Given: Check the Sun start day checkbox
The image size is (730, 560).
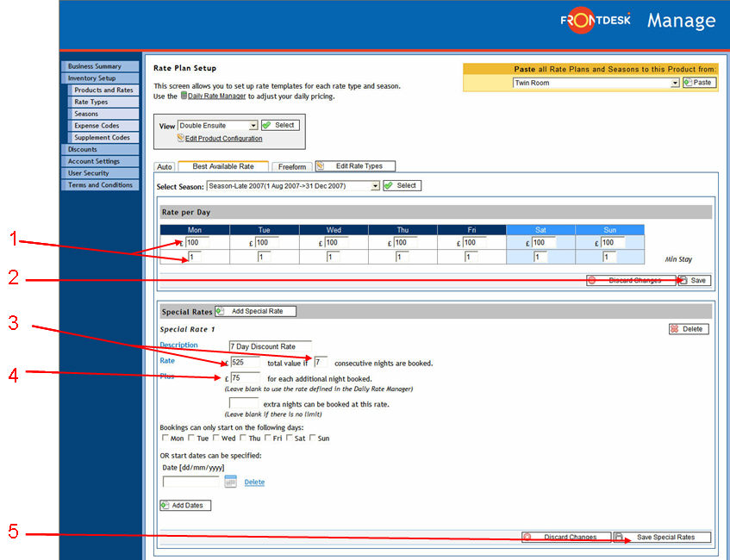Looking at the screenshot, I should coord(314,439).
